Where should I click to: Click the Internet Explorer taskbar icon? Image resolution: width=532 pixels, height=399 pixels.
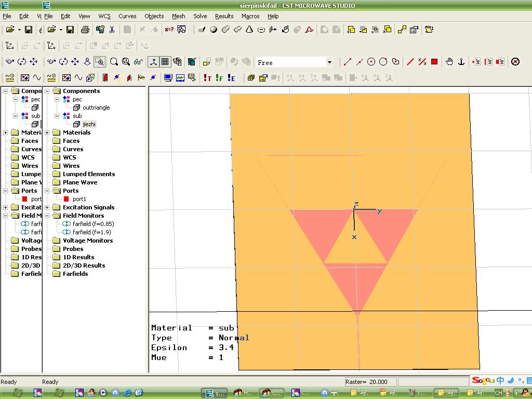click(127, 393)
